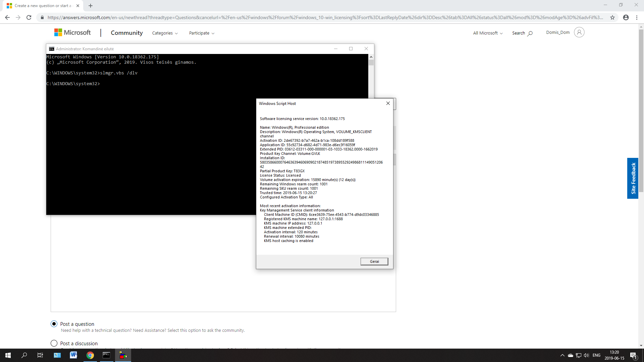Click 'License Status: Licensed' text
The height and width of the screenshot is (362, 644).
(x=280, y=175)
